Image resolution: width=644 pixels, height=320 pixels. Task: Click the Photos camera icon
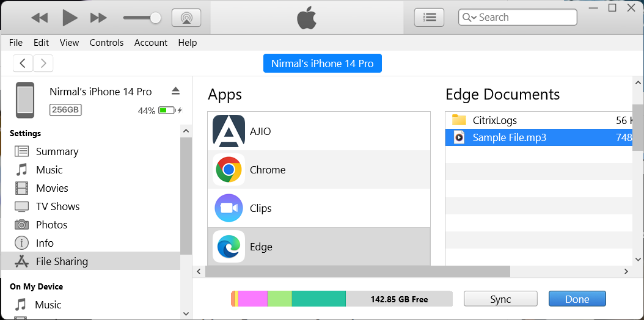22,225
